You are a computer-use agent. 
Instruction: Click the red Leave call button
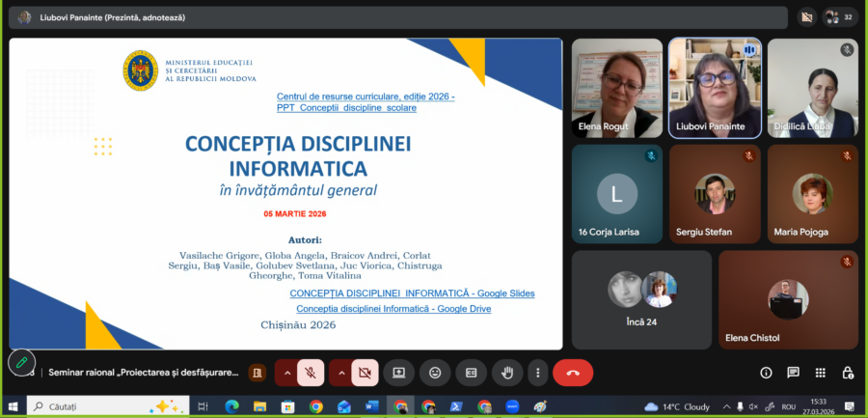click(x=573, y=372)
